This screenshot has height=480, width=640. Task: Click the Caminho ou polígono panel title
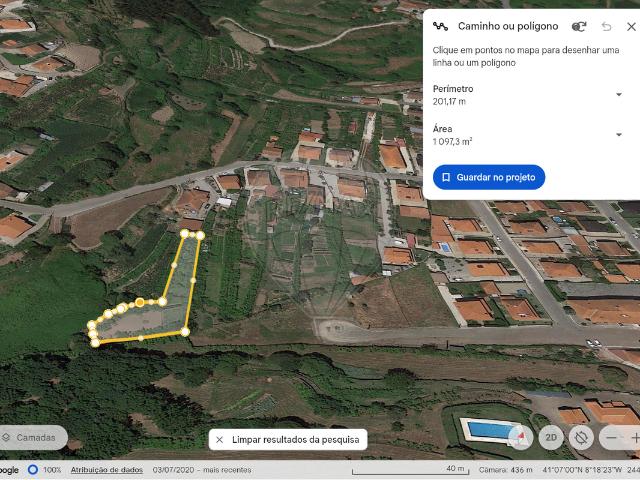(x=508, y=27)
